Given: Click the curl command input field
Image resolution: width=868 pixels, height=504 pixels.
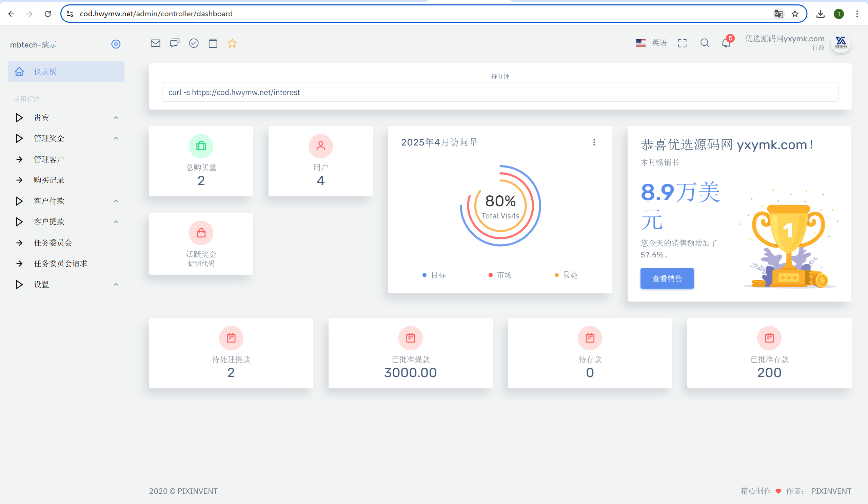Looking at the screenshot, I should (500, 92).
